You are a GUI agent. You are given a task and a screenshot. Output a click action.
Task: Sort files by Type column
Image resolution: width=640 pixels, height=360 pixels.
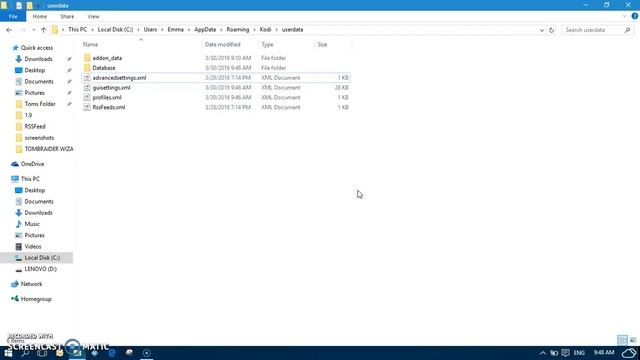pos(267,44)
